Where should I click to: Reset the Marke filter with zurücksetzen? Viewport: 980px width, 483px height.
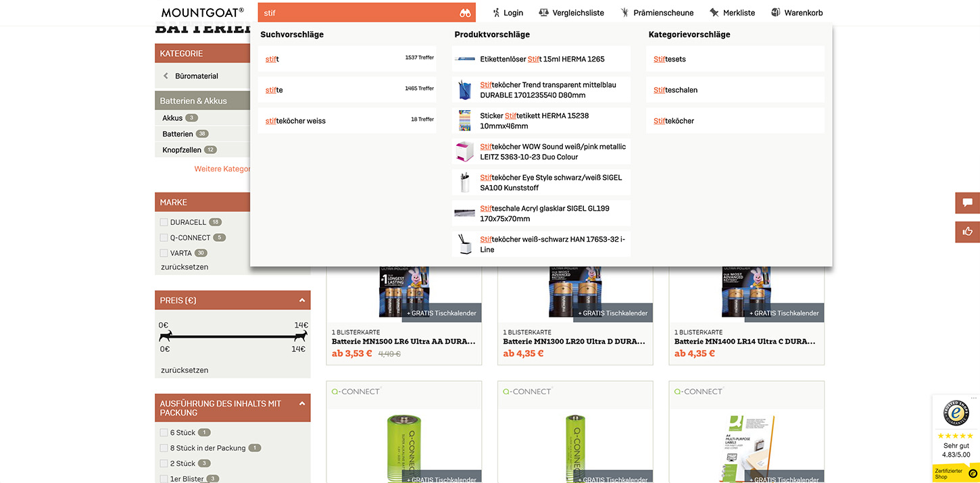click(x=185, y=267)
